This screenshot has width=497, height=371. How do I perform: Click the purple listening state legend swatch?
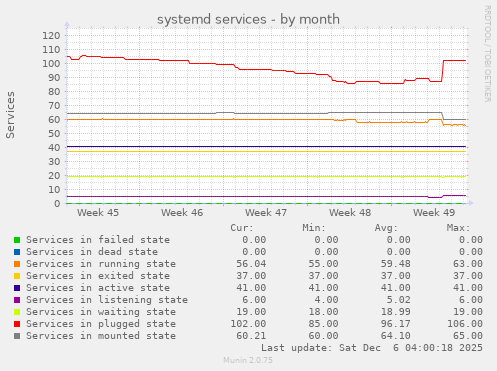(x=17, y=300)
